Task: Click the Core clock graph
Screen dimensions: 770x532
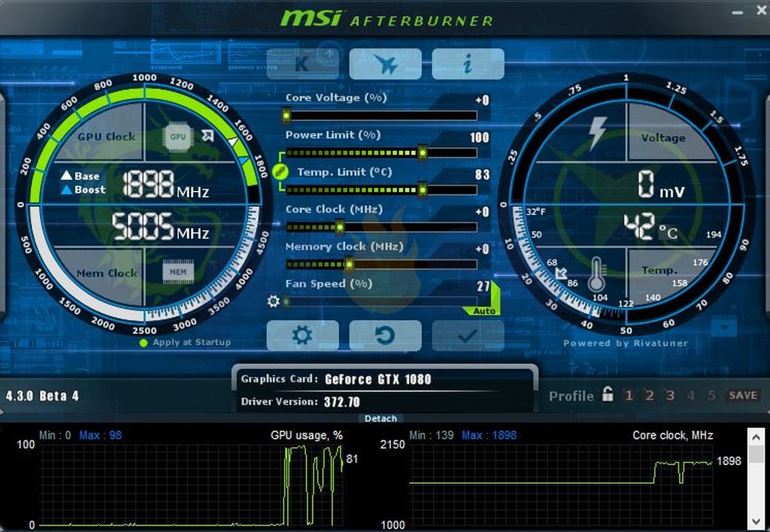Action: pyautogui.click(x=561, y=485)
